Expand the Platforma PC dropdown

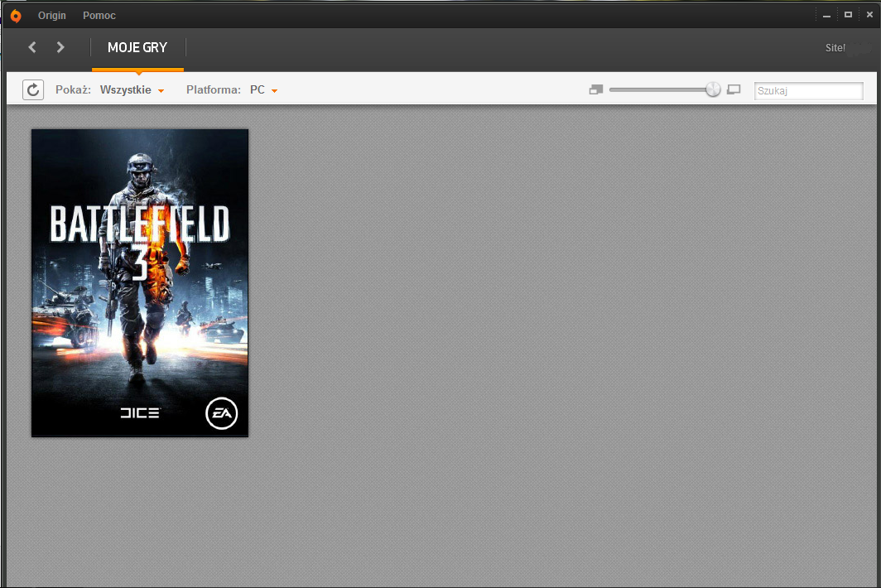point(263,90)
